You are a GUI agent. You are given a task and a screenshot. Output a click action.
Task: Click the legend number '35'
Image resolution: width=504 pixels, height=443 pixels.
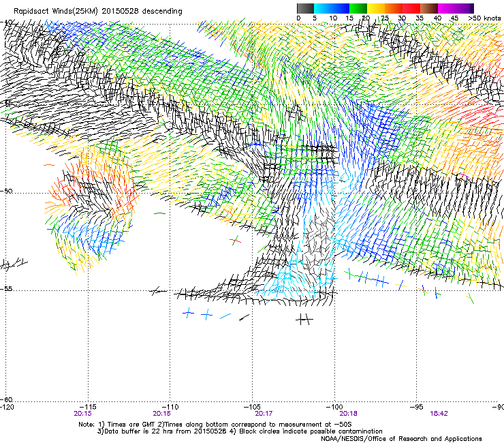point(420,18)
